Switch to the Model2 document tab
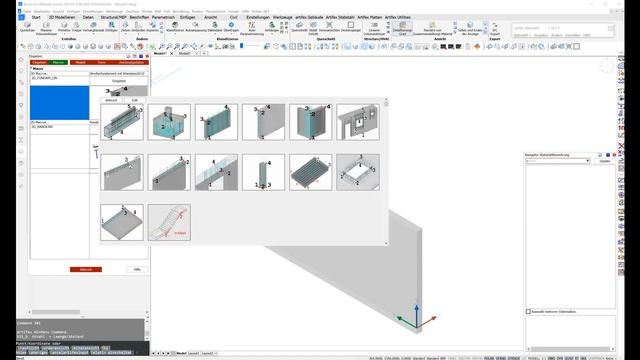Screen dimensions: 640x360 tap(184, 53)
